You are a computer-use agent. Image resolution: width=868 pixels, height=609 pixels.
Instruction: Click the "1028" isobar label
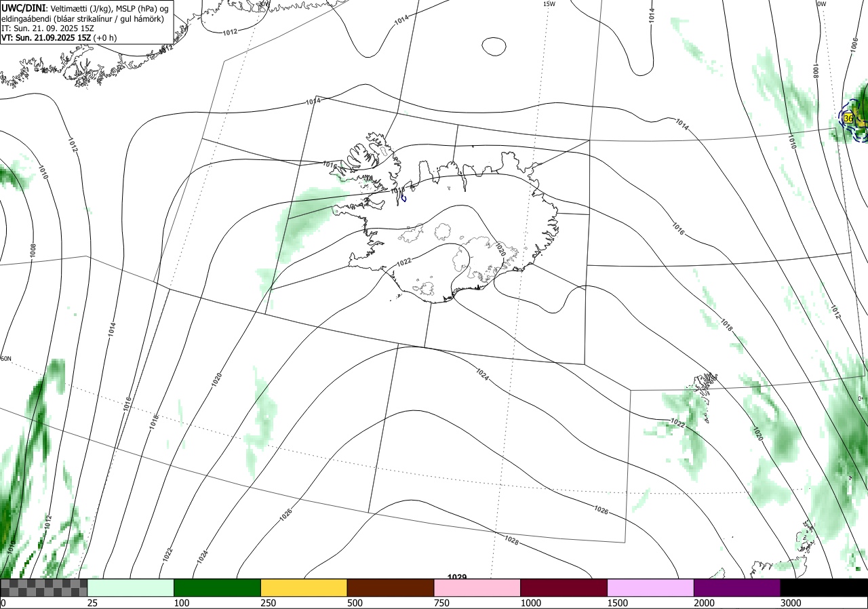512,540
